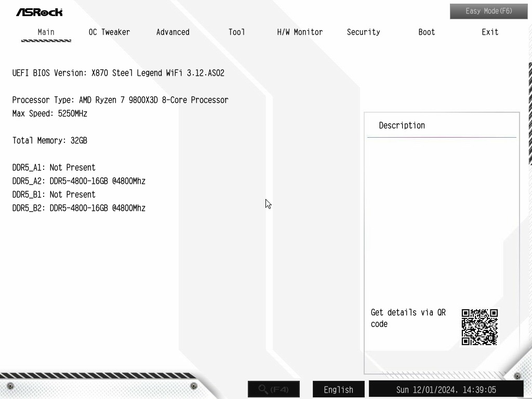This screenshot has width=532, height=399.
Task: Open the Boot tab
Action: coord(427,32)
